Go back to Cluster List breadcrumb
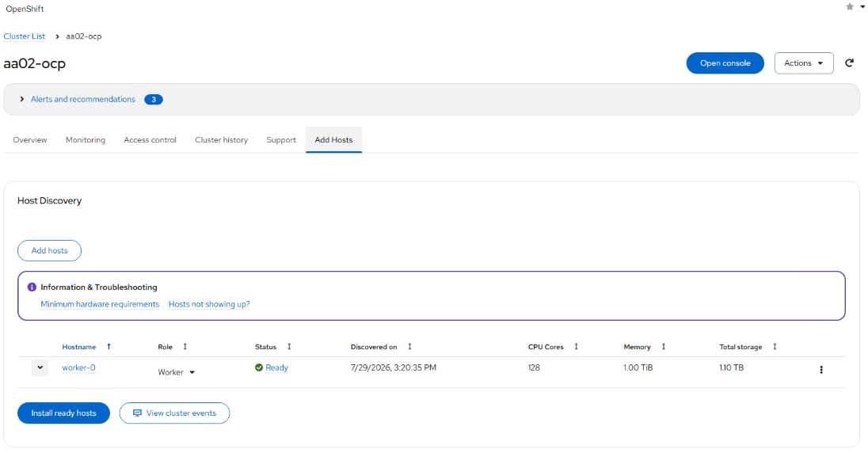This screenshot has height=453, width=868. pyautogui.click(x=25, y=36)
